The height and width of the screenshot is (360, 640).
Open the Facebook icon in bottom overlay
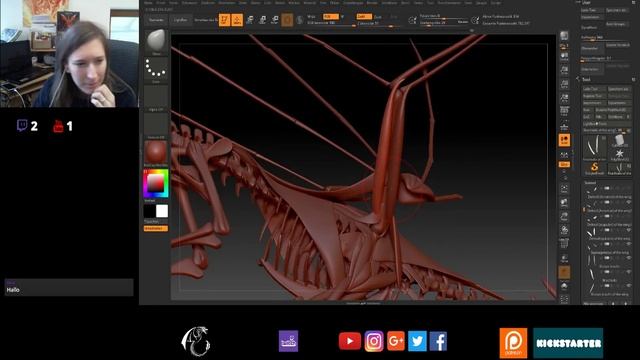[x=438, y=341]
